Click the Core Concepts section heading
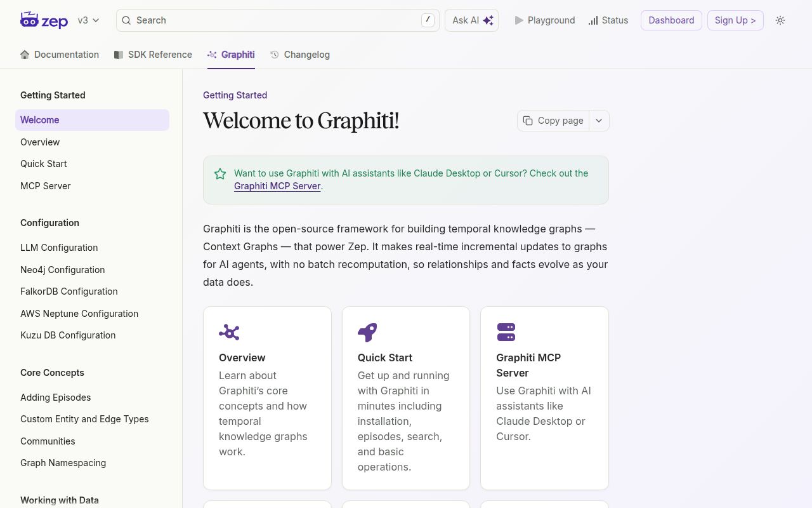The height and width of the screenshot is (508, 812). 52,373
